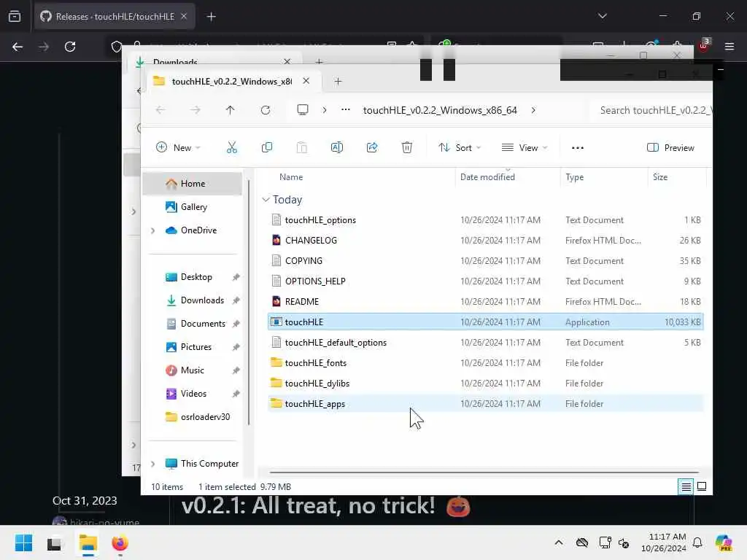
Task: Reload the page in Firefox
Action: [x=70, y=47]
